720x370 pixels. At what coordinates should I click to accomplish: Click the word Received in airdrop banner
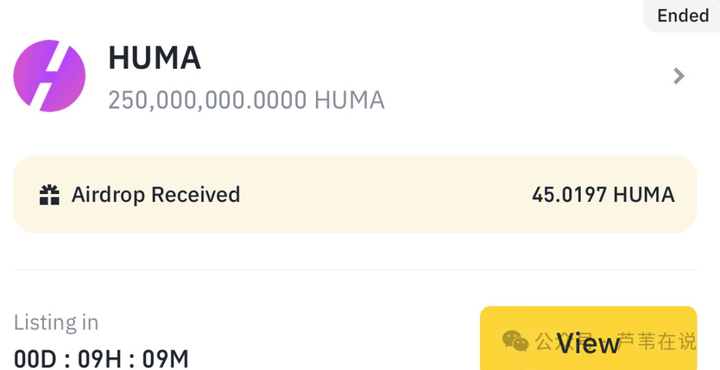(196, 195)
